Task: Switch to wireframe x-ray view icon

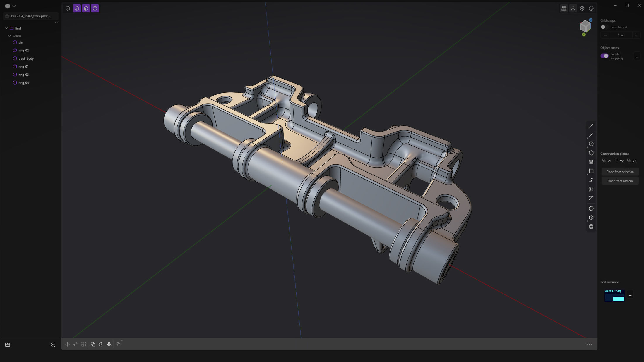Action: [x=582, y=8]
